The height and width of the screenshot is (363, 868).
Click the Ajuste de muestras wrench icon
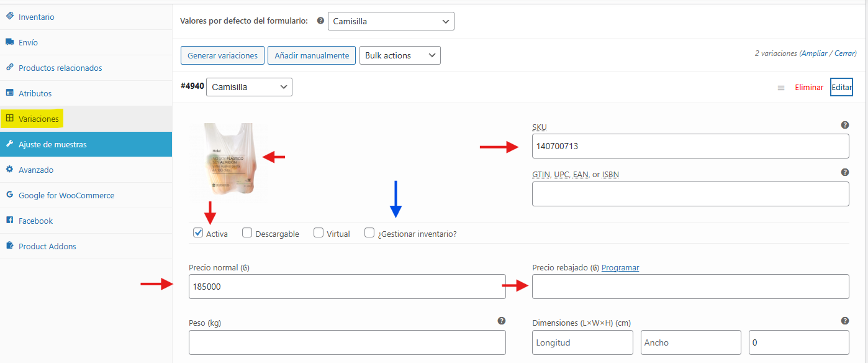(9, 144)
